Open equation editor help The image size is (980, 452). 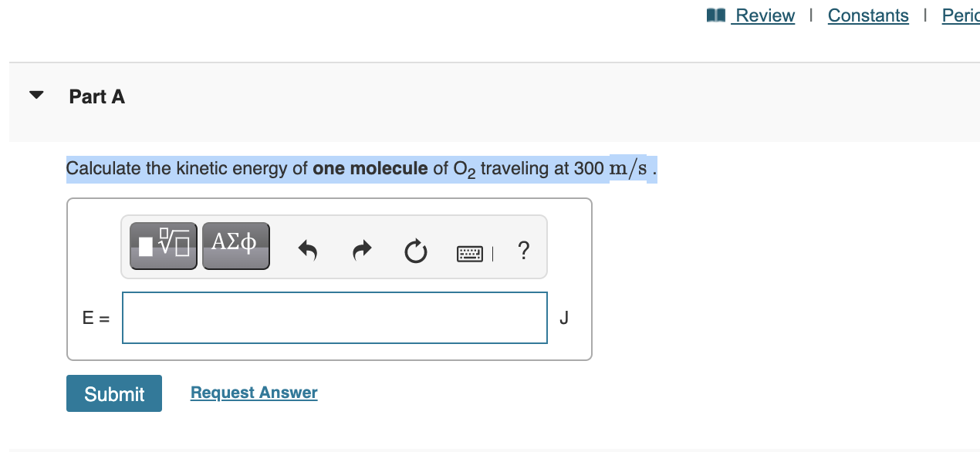pos(523,251)
